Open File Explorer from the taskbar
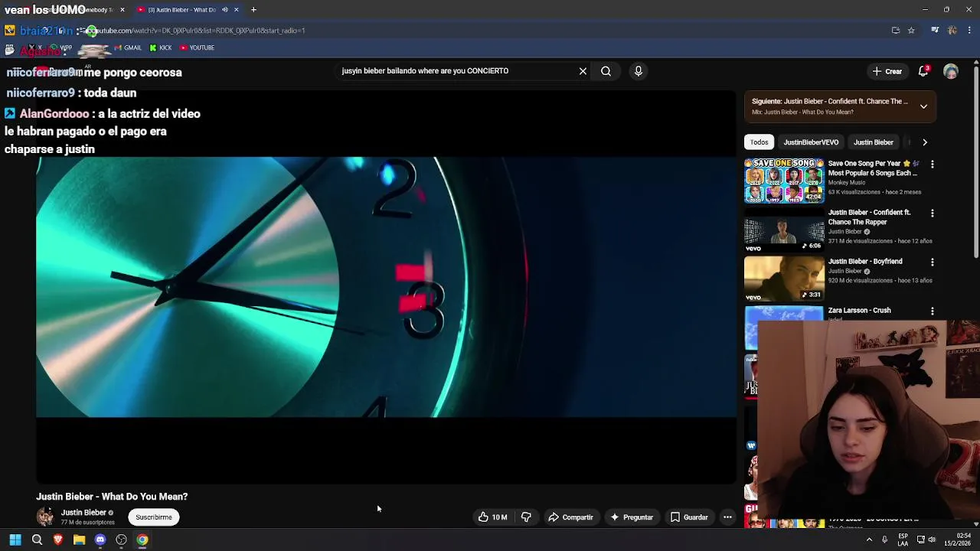The image size is (980, 551). 79,540
